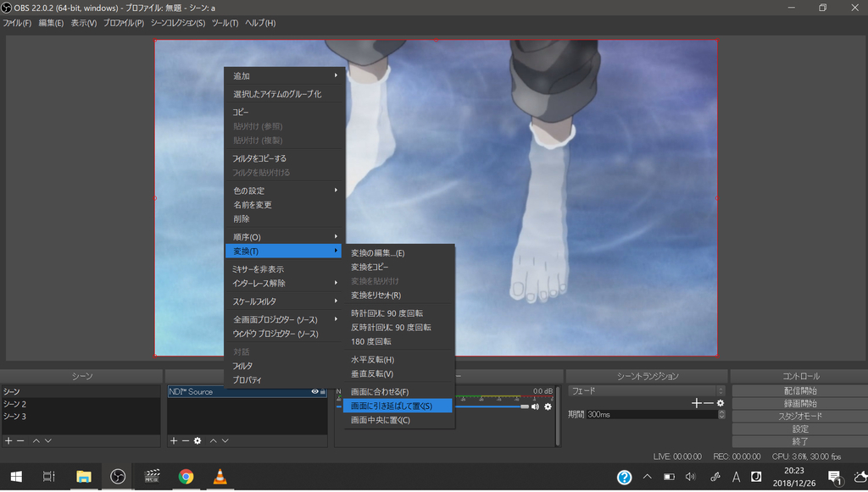
Task: Select シーン 3 in scenes list
Action: point(81,417)
